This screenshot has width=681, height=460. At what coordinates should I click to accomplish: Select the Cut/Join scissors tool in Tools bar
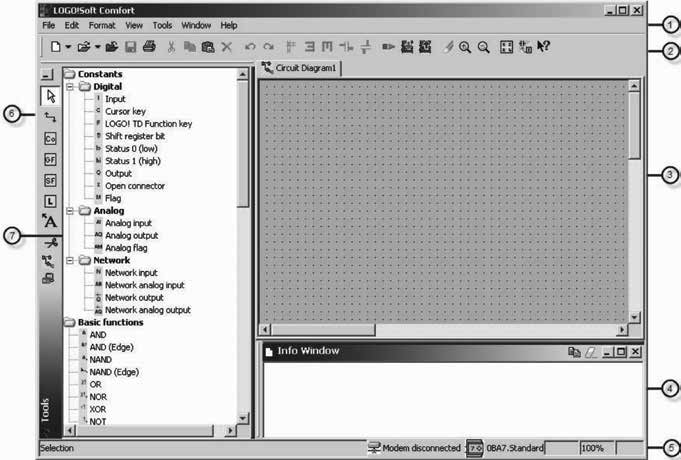pos(50,243)
